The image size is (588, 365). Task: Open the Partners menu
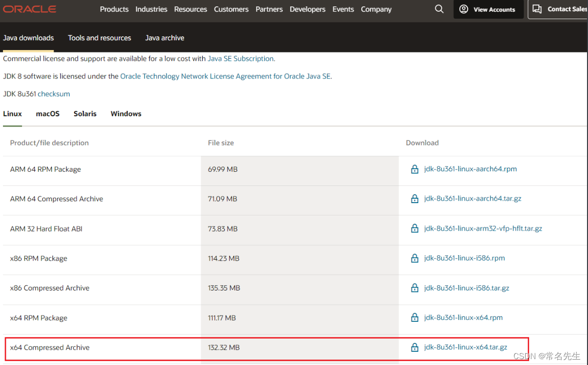[269, 9]
